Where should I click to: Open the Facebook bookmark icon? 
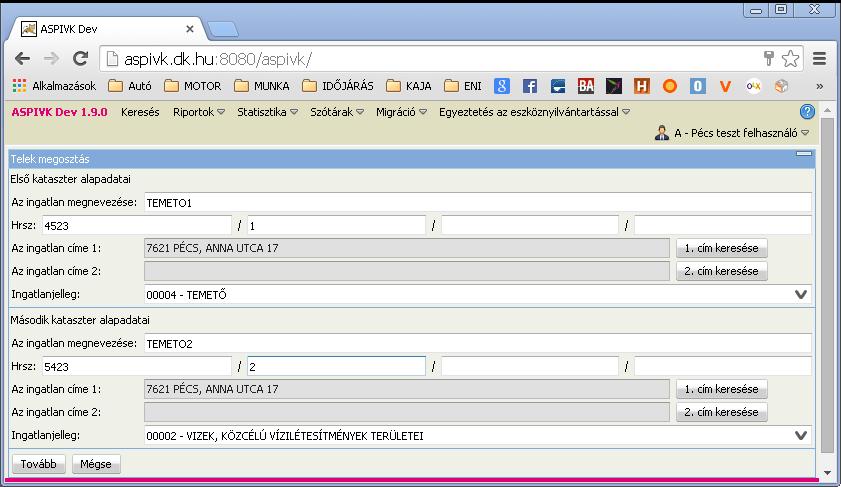click(529, 86)
